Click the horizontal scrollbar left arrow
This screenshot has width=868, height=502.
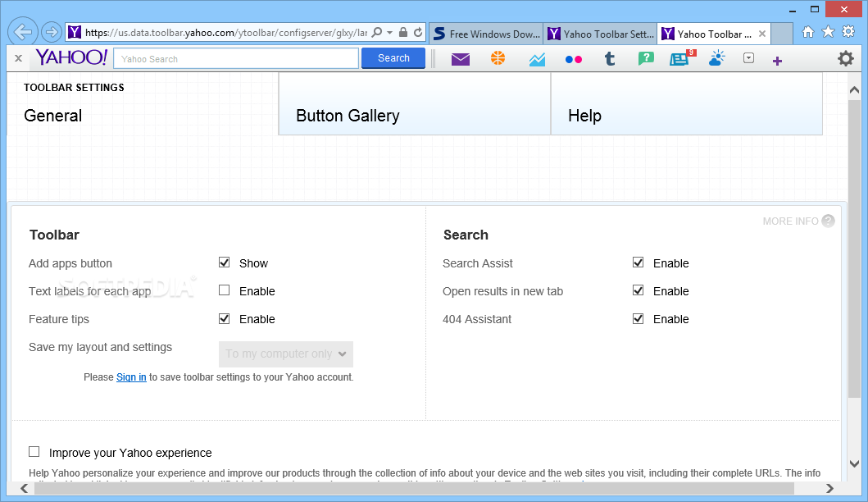[24, 488]
